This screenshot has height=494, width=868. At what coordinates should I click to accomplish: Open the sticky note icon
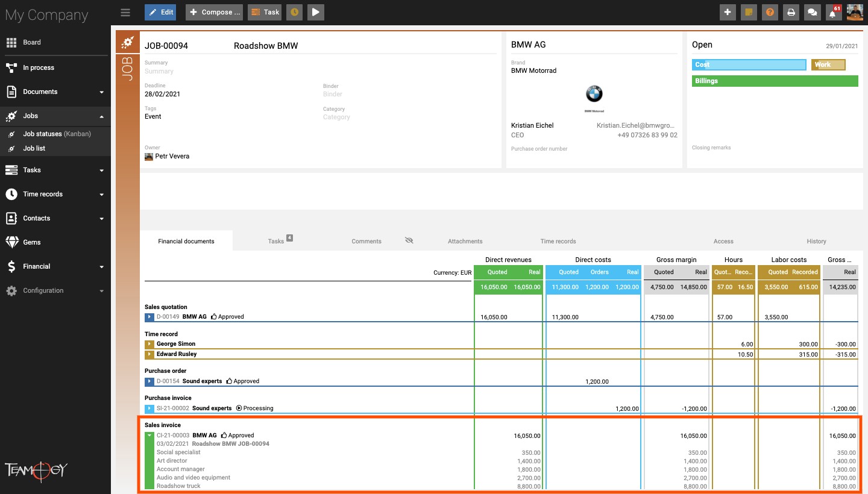coord(749,12)
